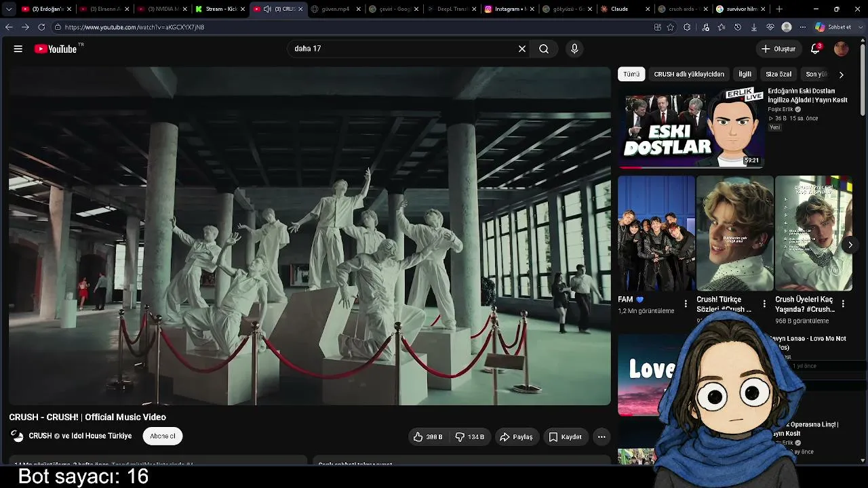This screenshot has width=868, height=488.
Task: Switch to the Stream Kick tab
Action: point(219,9)
